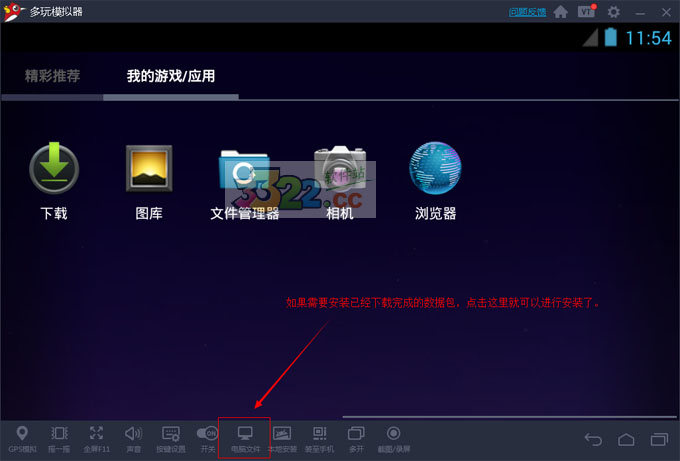Click the home icon in title bar
The image size is (680, 461).
point(560,12)
